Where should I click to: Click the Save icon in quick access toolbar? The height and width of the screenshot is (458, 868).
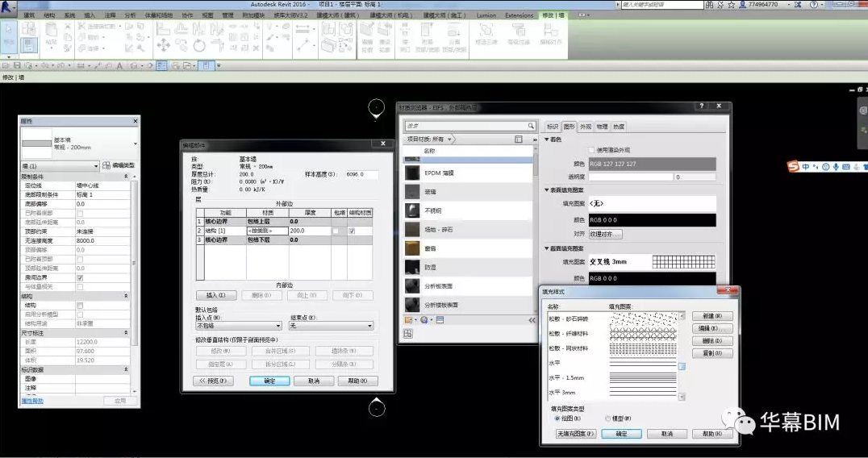(x=18, y=66)
